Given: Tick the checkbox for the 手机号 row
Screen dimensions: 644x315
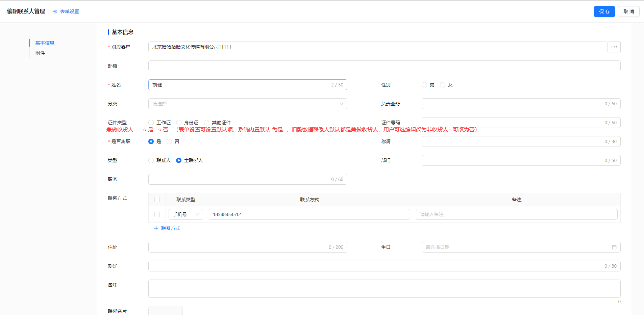Looking at the screenshot, I should 157,214.
